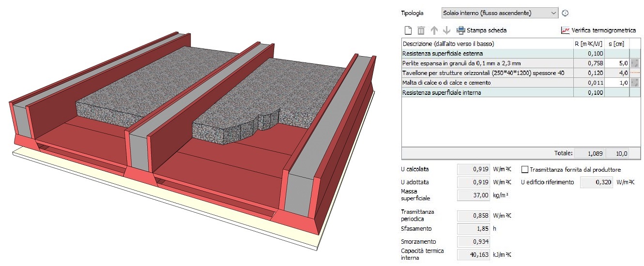Image resolution: width=644 pixels, height=266 pixels.
Task: Click the U edificio riferimento field
Action: coord(596,183)
